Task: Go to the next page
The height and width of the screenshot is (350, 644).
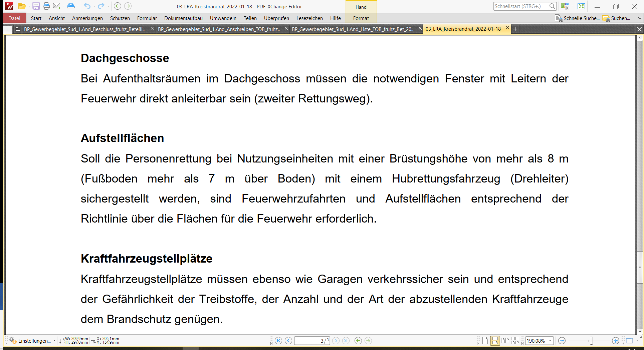Action: click(x=336, y=341)
